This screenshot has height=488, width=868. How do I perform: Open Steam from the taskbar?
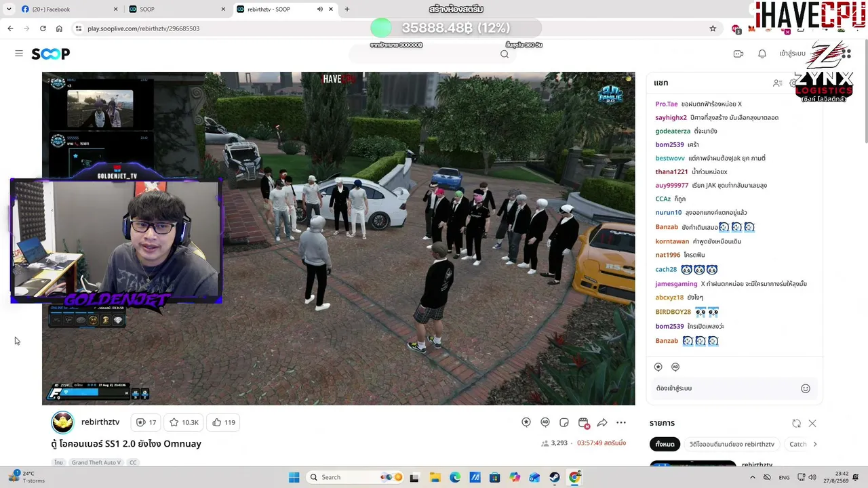[x=555, y=477]
